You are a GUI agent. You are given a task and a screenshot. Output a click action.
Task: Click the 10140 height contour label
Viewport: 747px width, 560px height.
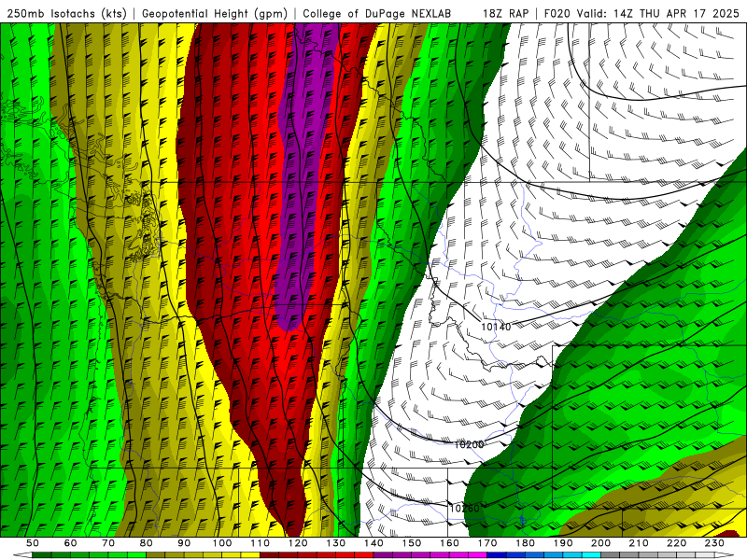(496, 327)
